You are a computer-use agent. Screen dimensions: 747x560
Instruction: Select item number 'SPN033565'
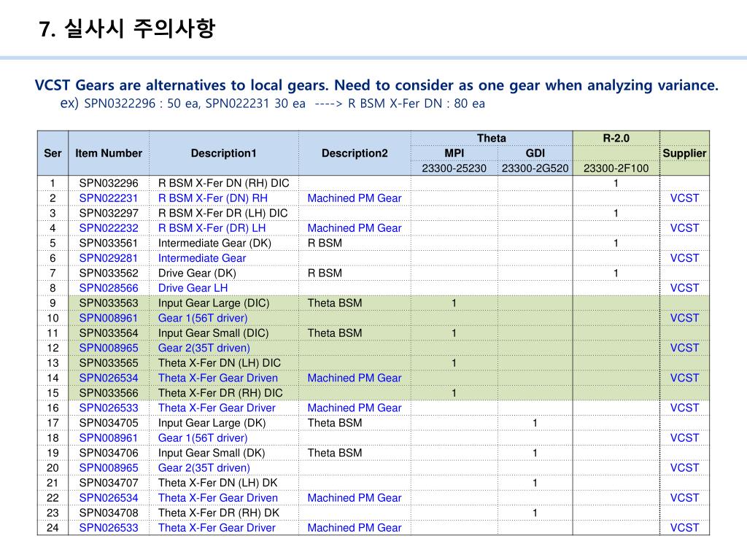109,363
